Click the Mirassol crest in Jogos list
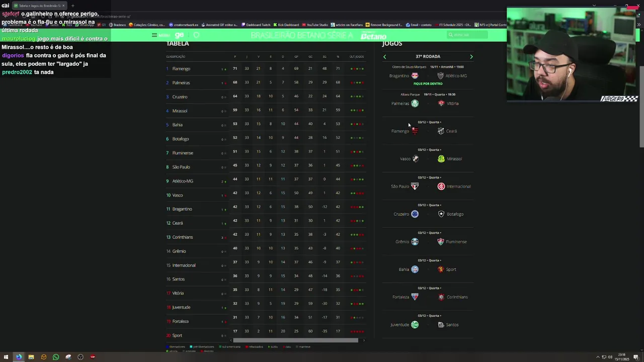Image resolution: width=644 pixels, height=362 pixels. click(x=441, y=159)
